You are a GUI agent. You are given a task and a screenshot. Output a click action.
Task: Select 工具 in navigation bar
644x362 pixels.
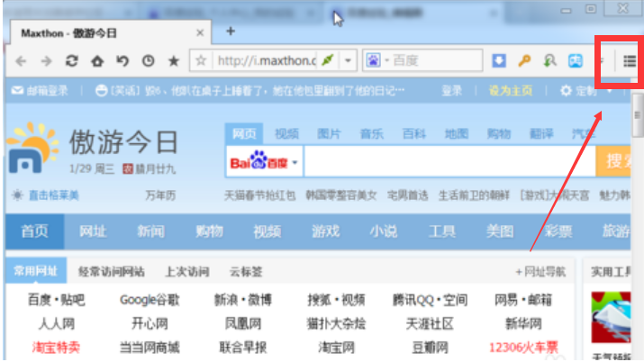click(x=442, y=231)
